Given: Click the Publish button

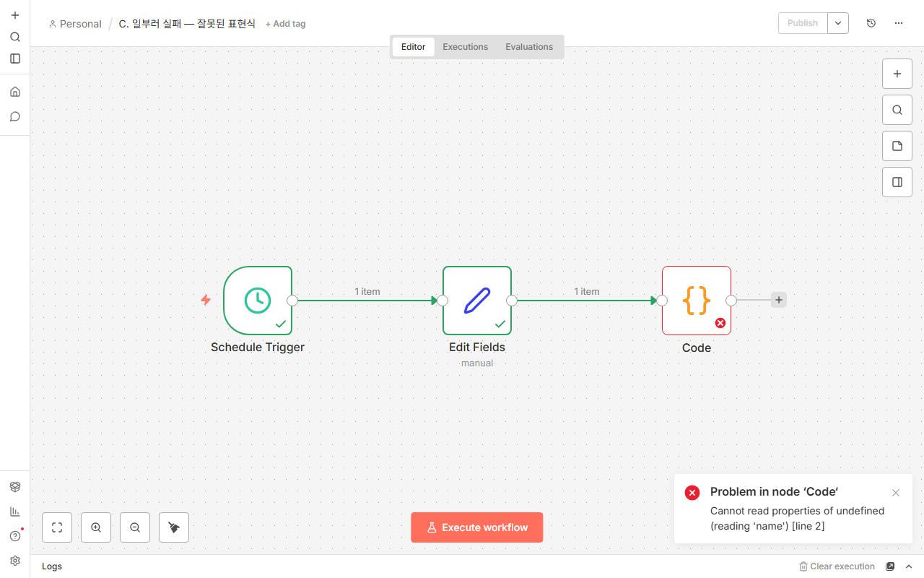Looking at the screenshot, I should [803, 23].
